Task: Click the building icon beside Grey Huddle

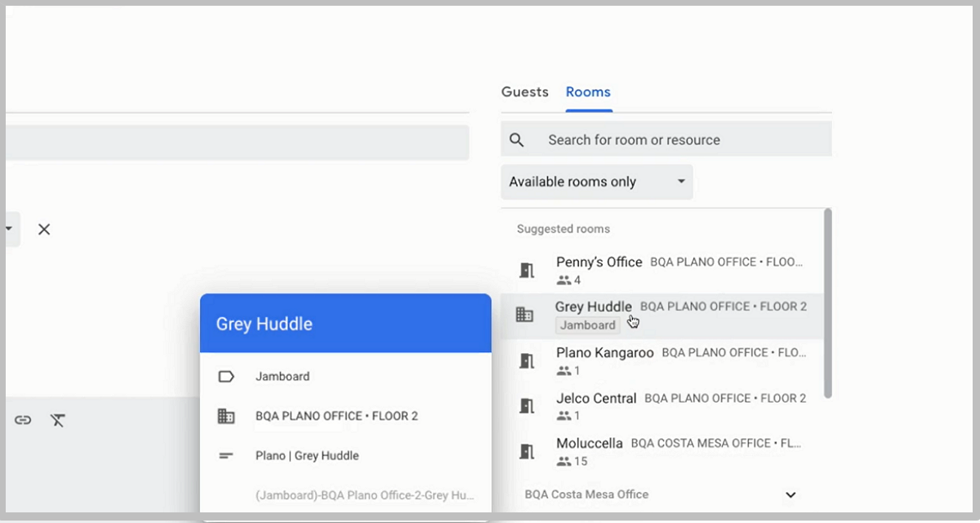Action: tap(524, 315)
